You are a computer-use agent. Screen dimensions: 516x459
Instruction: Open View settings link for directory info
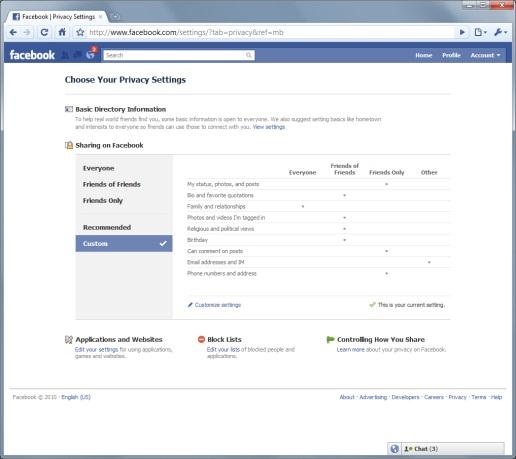269,127
